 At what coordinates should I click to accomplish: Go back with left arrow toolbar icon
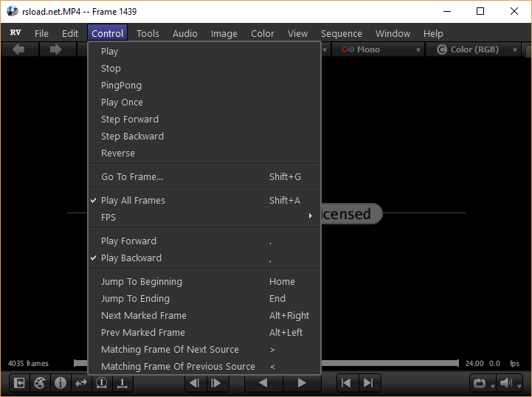click(19, 49)
